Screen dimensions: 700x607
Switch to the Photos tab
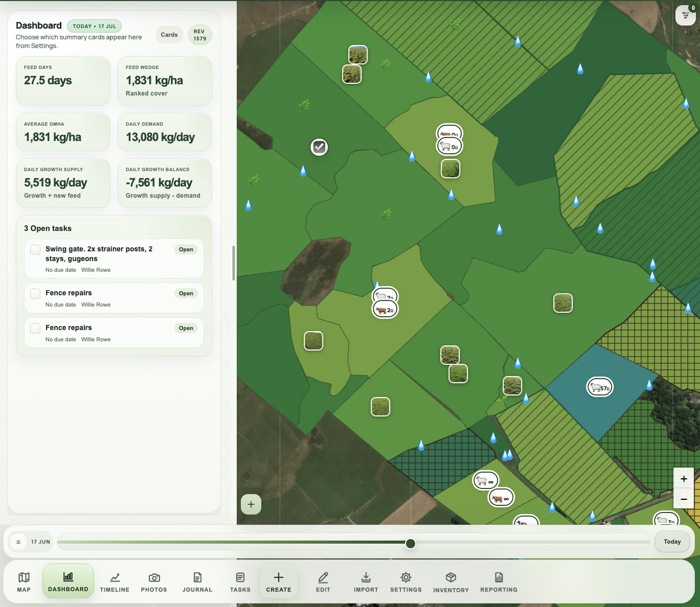pyautogui.click(x=154, y=582)
